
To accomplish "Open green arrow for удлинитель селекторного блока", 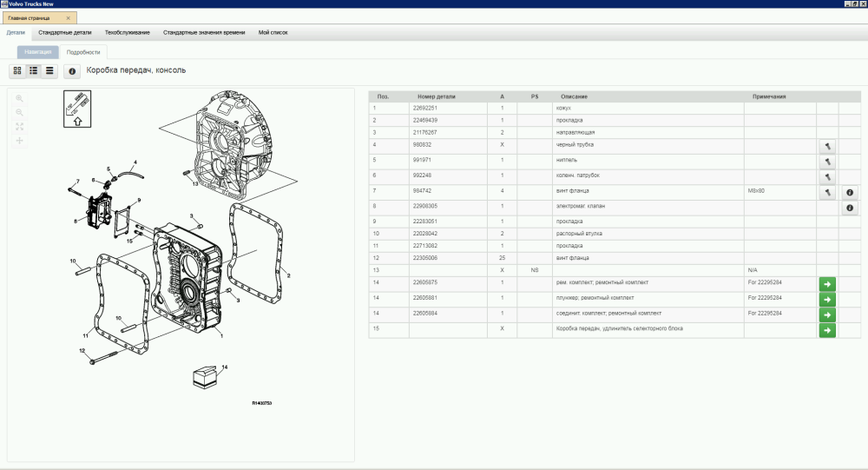I will [827, 330].
